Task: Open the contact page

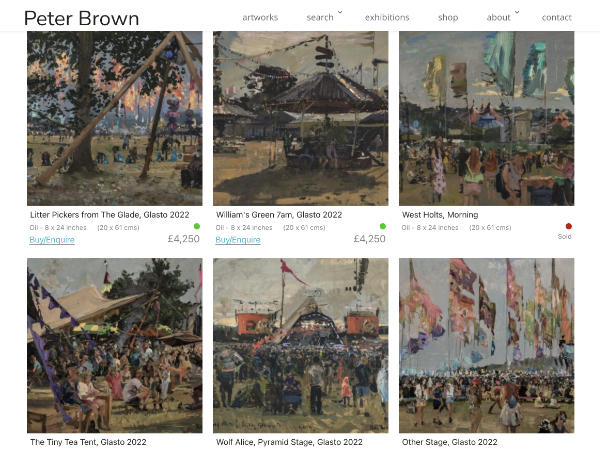Action: pos(557,18)
